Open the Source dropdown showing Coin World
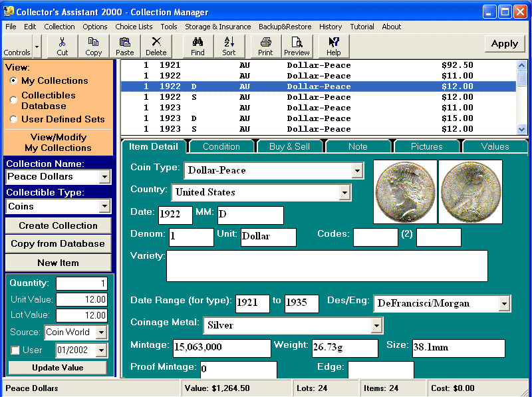 tap(102, 332)
